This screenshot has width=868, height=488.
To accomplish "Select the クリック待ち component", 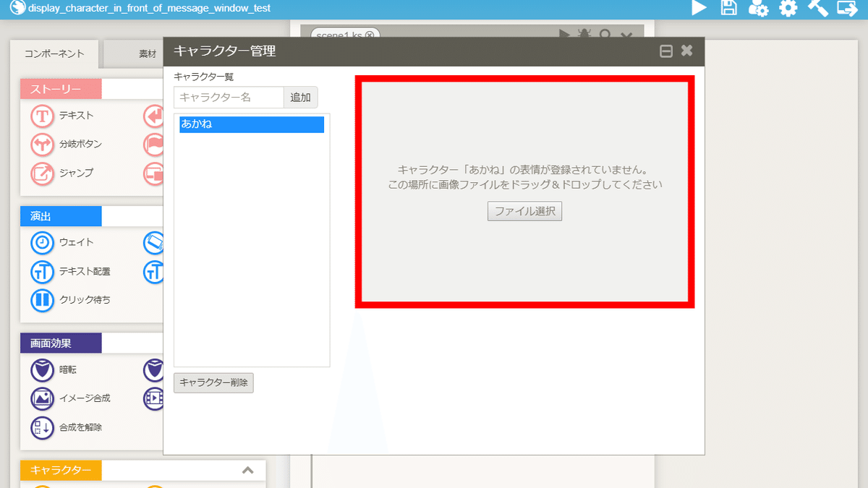I will [x=71, y=299].
